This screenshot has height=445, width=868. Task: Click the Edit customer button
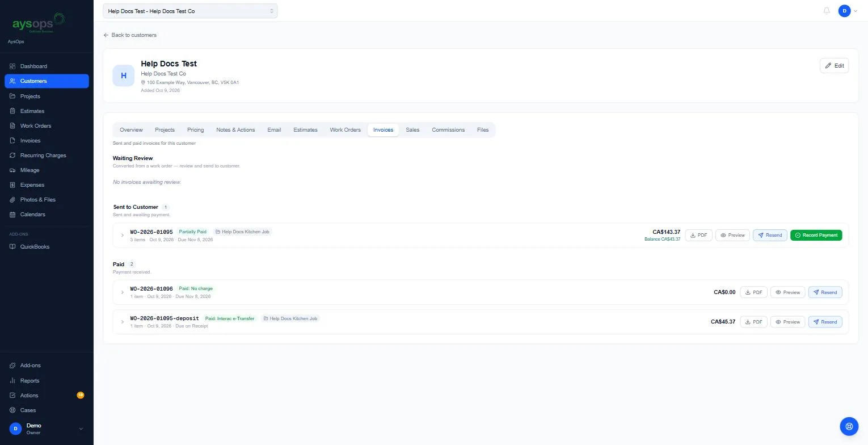[x=834, y=66]
